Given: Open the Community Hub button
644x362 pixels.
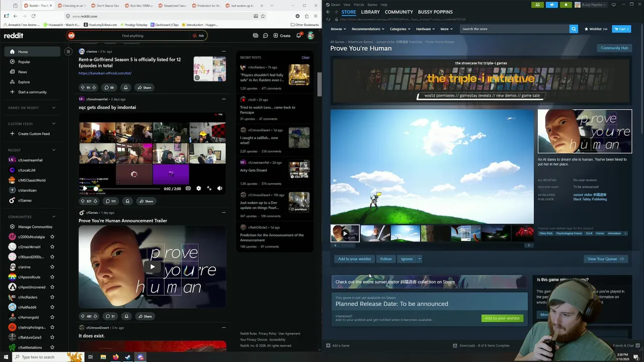Looking at the screenshot, I should click(614, 48).
